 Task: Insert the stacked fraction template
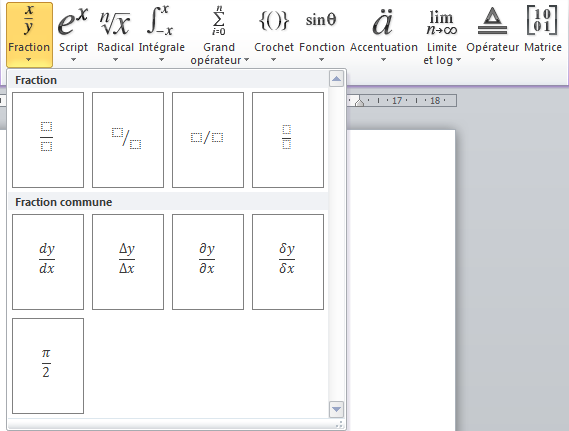click(48, 140)
